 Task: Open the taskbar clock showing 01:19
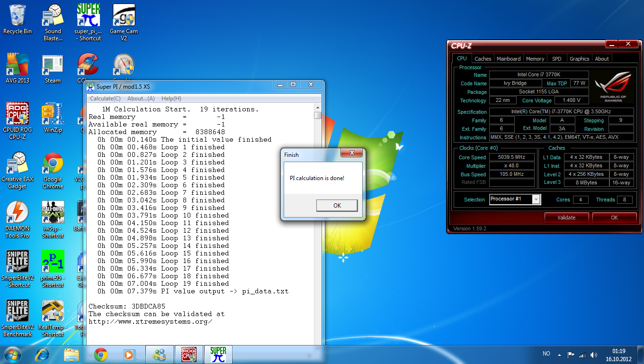click(x=618, y=355)
